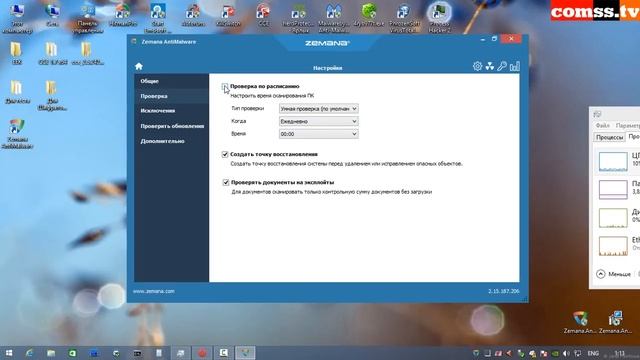Open the command prompt taskbar icon
This screenshot has width=640, height=360.
(138, 353)
